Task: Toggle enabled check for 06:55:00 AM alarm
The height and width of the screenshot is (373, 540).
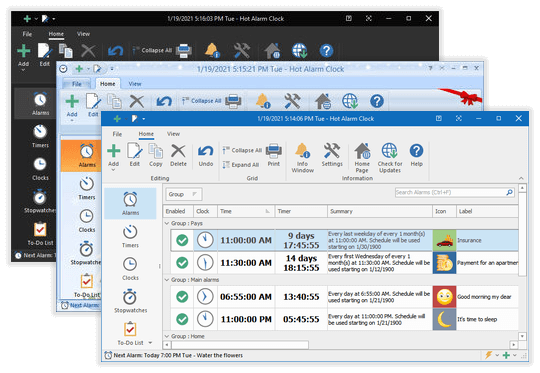Action: point(182,297)
